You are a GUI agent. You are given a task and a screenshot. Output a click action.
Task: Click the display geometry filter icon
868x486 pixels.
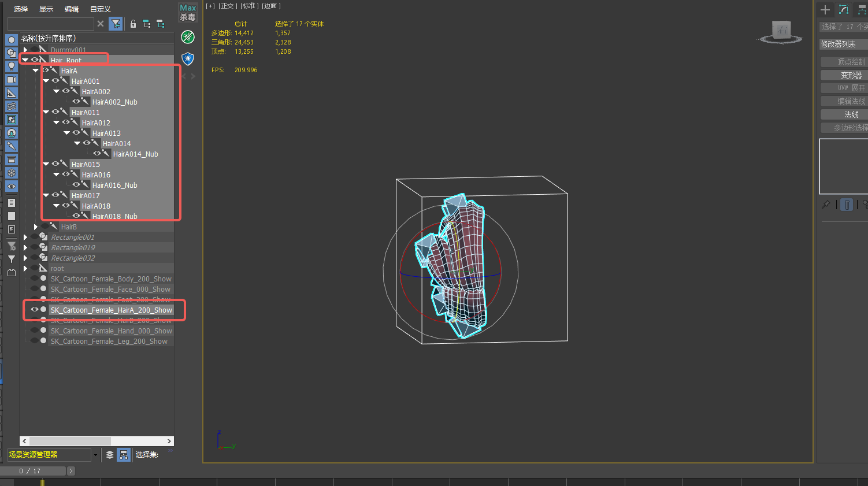click(12, 40)
